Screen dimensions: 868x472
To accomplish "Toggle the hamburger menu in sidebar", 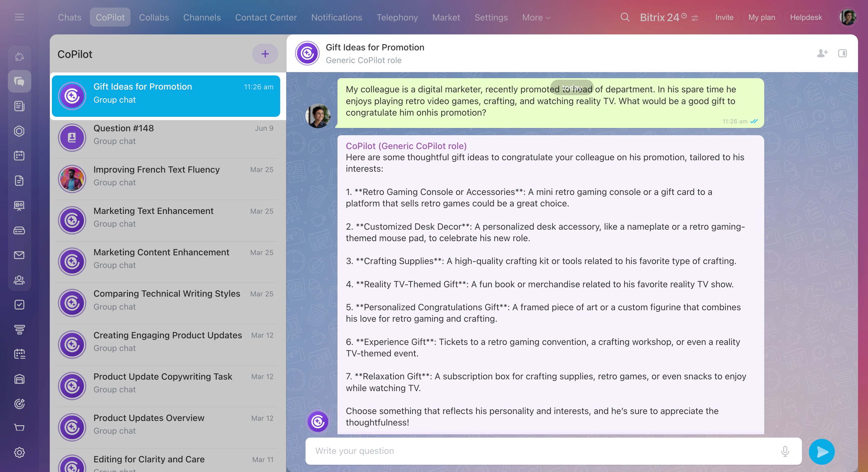I will [x=19, y=17].
